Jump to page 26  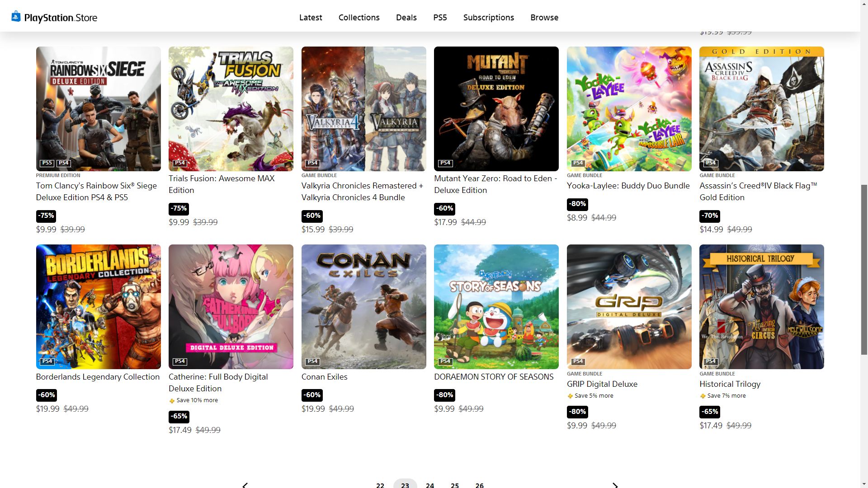[x=479, y=485]
